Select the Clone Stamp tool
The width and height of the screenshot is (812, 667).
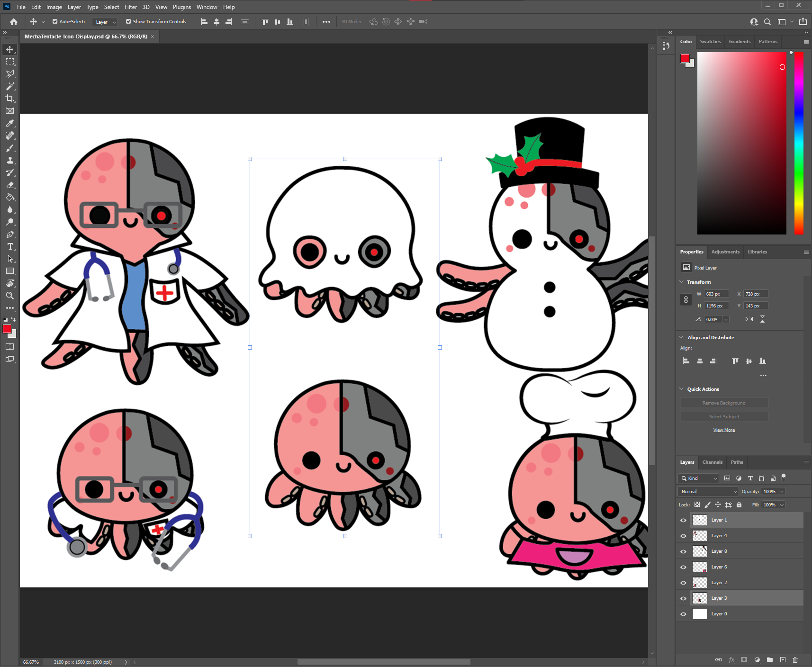tap(10, 161)
